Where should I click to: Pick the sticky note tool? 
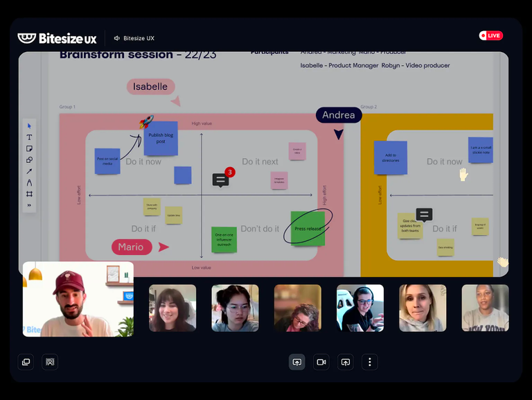click(x=29, y=148)
